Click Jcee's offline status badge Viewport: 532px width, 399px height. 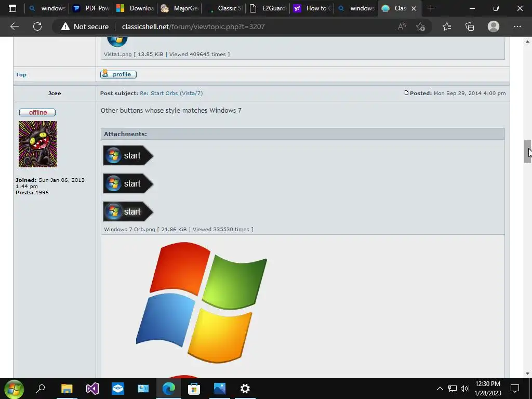37,112
